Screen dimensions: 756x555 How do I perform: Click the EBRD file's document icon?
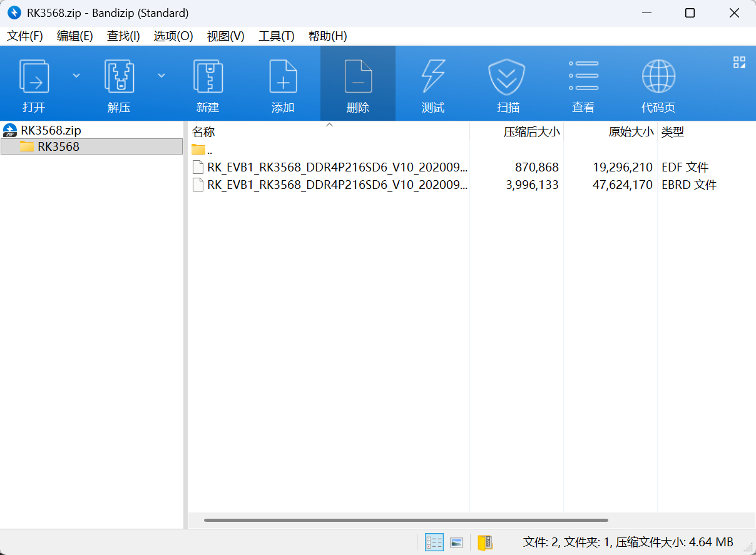point(198,185)
